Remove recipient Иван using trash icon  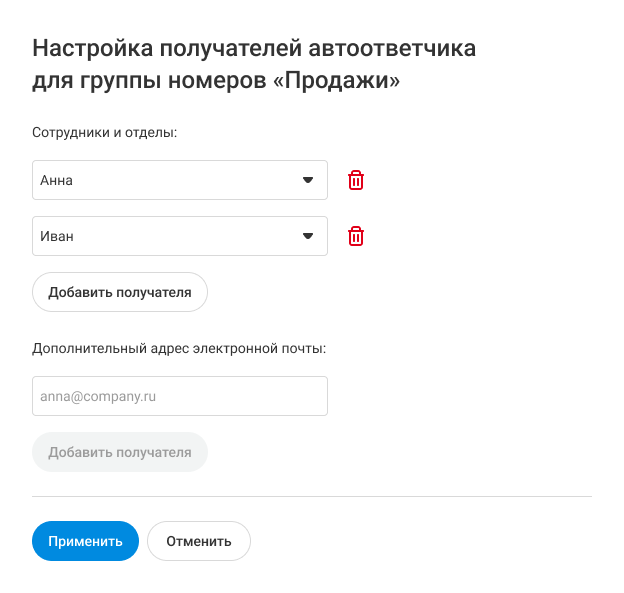(x=356, y=236)
